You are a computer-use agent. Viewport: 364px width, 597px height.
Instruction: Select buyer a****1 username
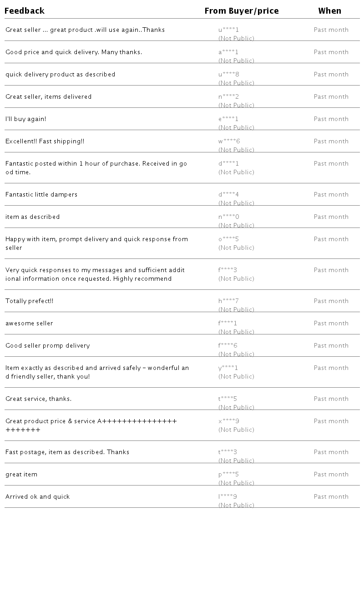click(x=228, y=52)
